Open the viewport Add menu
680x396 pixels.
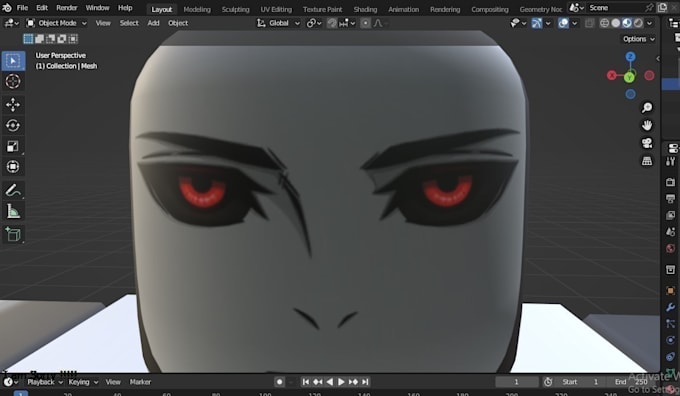coord(153,23)
